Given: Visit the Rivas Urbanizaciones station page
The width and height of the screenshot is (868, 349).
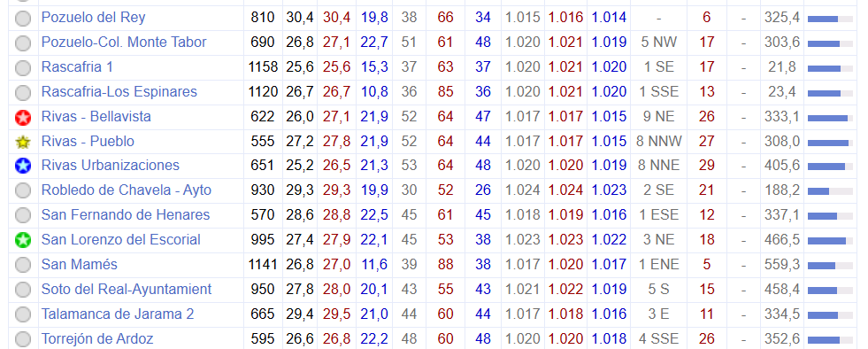Looking at the screenshot, I should pos(111,165).
